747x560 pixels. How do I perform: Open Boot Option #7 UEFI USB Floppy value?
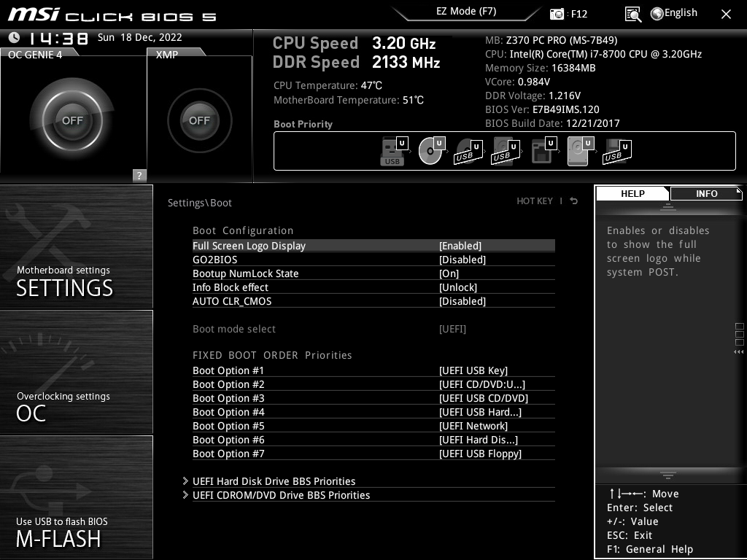[480, 454]
